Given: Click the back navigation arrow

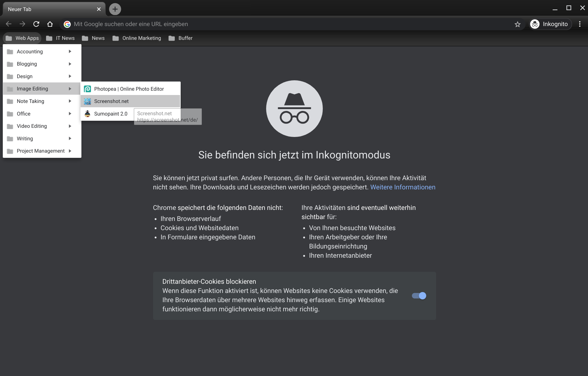Looking at the screenshot, I should coord(9,24).
